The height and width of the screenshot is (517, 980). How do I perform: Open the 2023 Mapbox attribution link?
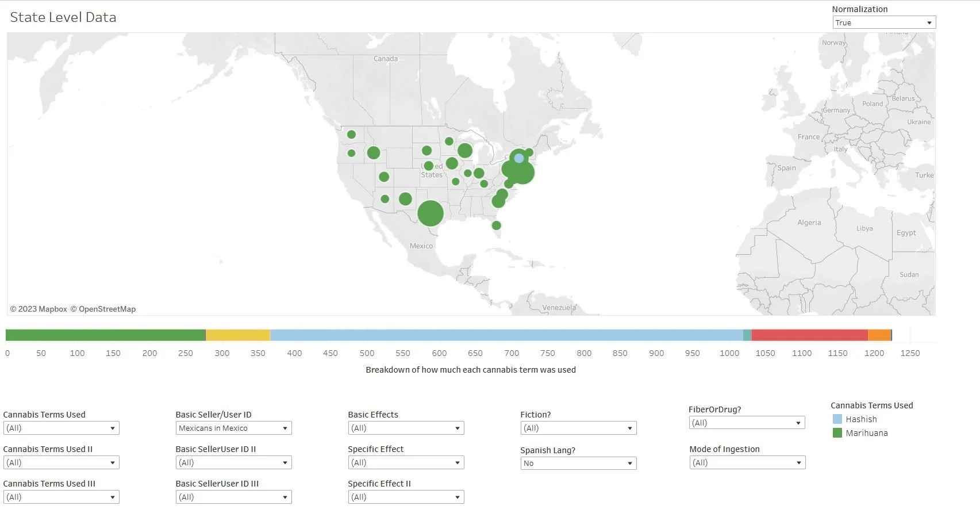coord(39,309)
